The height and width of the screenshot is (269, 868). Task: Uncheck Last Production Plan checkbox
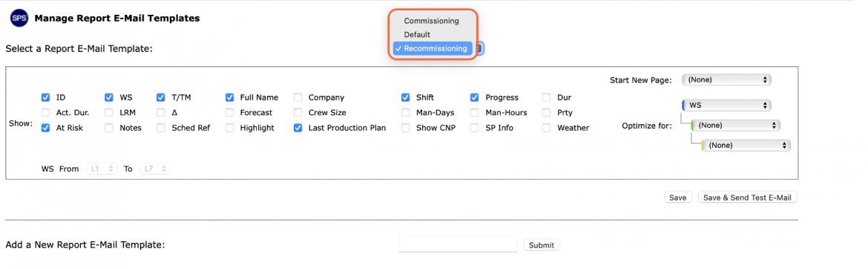click(298, 128)
